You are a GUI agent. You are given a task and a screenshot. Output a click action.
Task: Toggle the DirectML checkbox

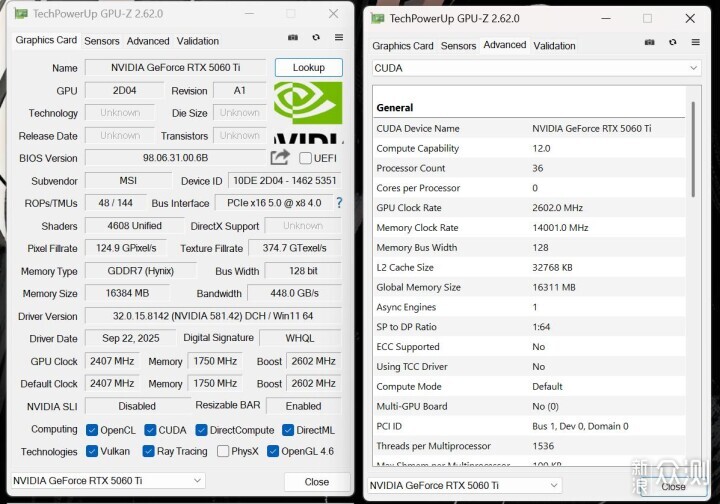coord(288,430)
